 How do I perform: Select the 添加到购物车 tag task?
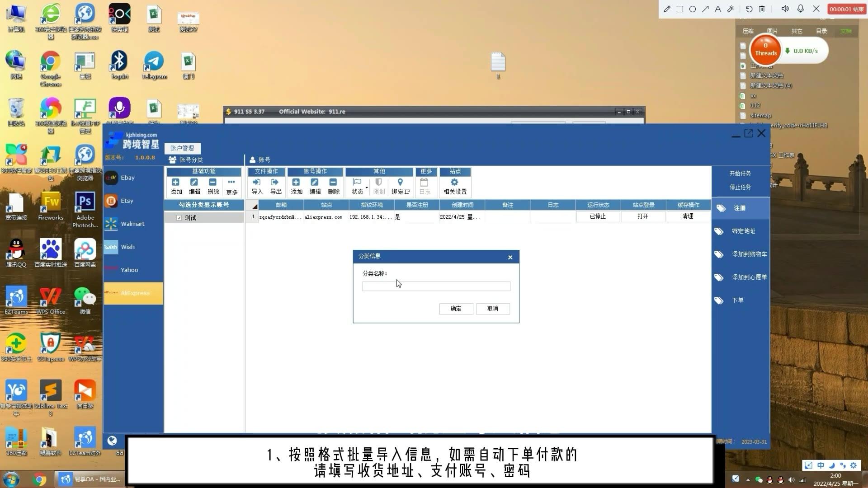tap(741, 254)
